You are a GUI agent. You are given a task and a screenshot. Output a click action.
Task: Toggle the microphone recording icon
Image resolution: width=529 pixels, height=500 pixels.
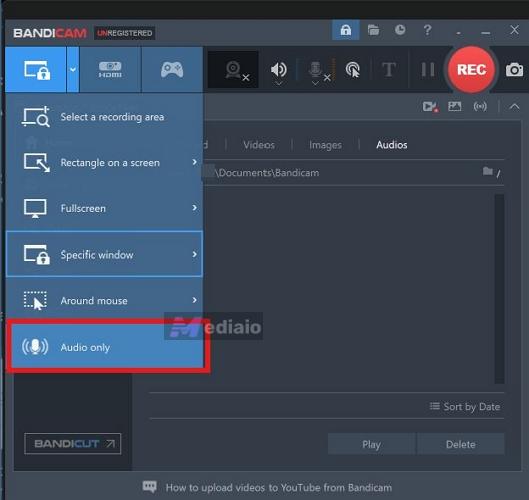coord(315,68)
